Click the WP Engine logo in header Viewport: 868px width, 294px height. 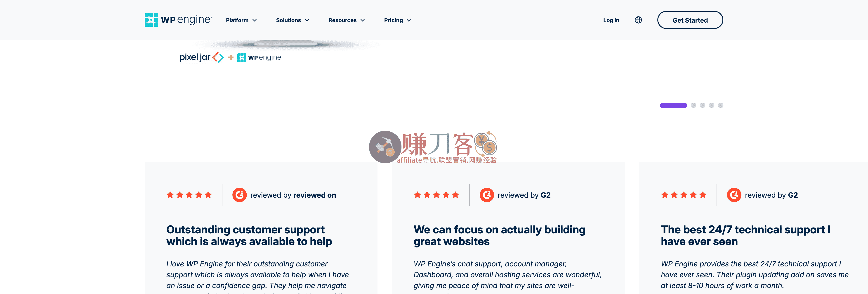pos(178,20)
